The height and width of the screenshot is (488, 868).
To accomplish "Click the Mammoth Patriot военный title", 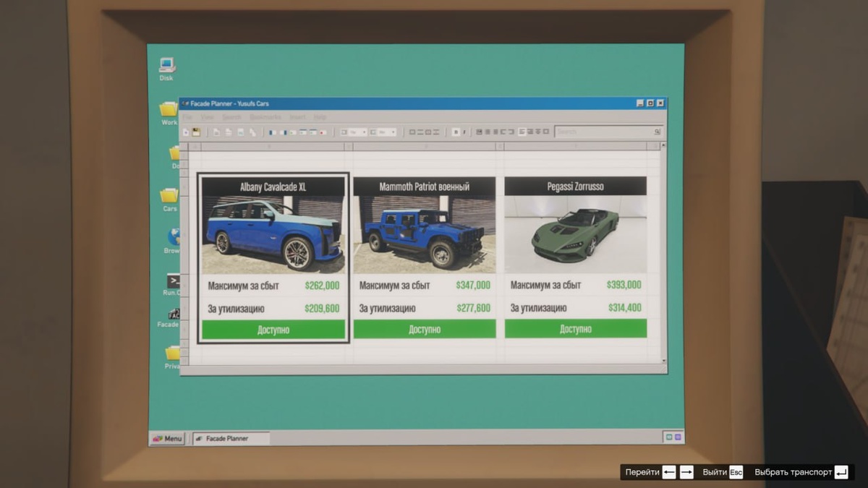I will pos(425,187).
